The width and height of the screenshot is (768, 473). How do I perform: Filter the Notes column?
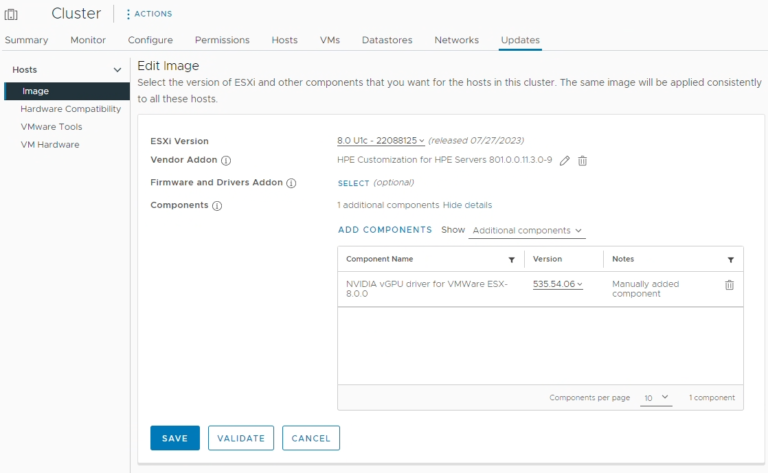click(730, 260)
